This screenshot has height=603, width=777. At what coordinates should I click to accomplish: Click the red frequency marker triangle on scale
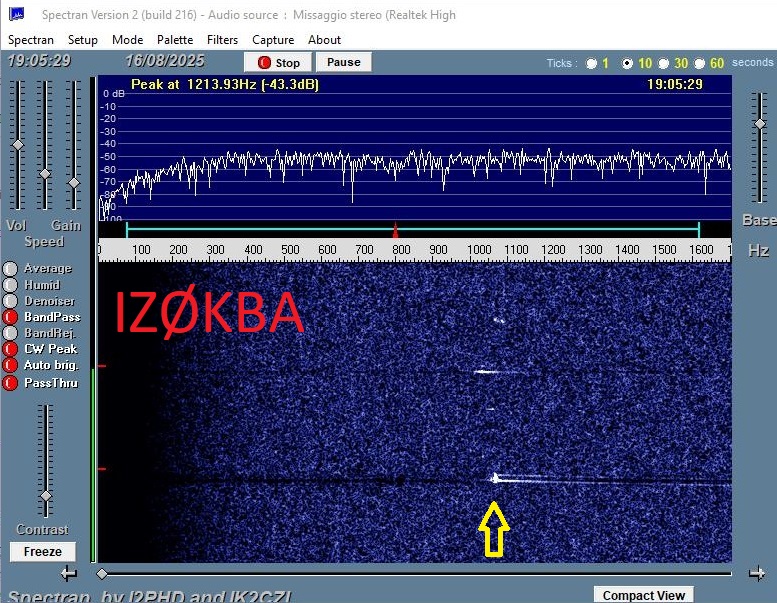point(396,229)
